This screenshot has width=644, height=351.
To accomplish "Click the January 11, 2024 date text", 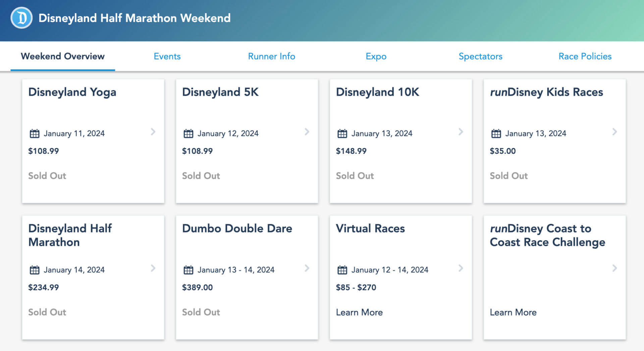I will (x=74, y=133).
